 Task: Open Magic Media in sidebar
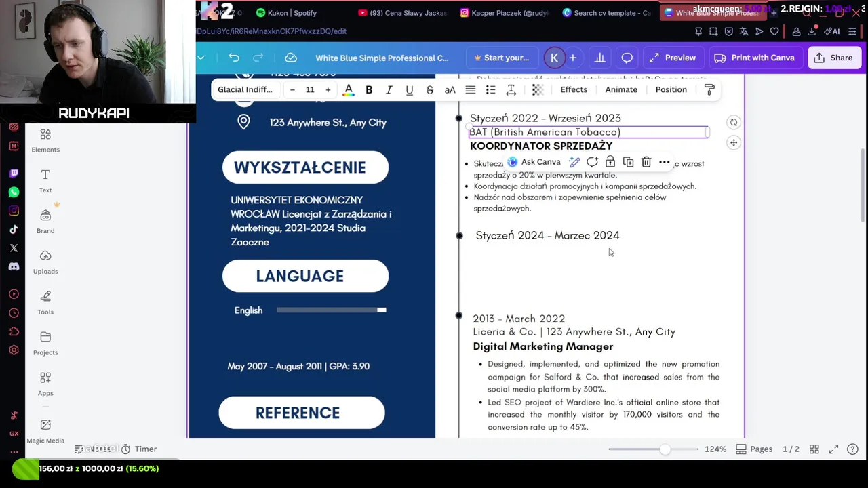coord(45,431)
